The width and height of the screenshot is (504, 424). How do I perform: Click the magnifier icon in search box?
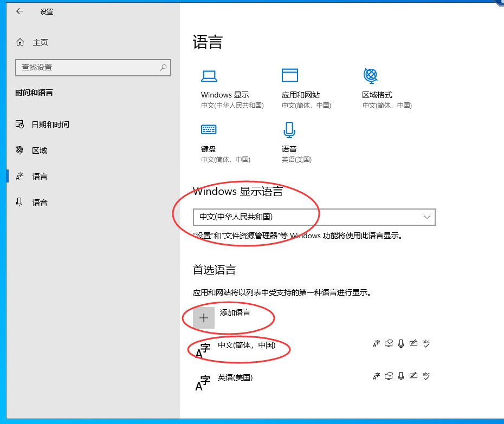pyautogui.click(x=163, y=68)
